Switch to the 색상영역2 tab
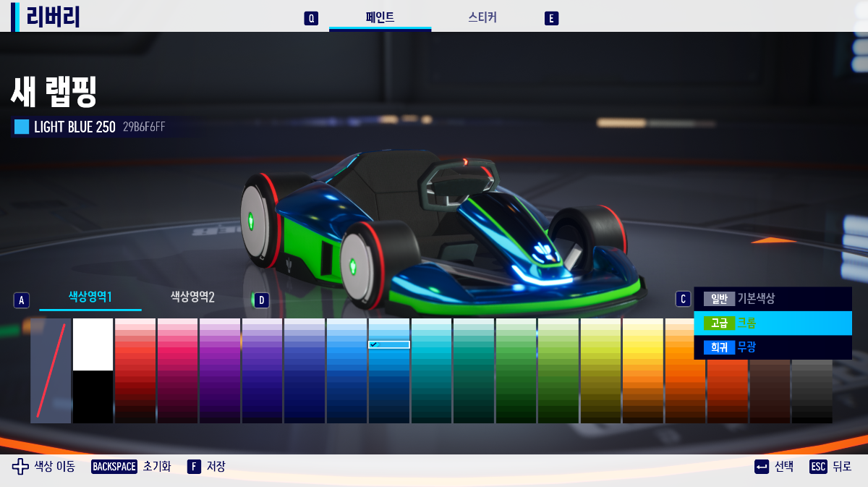Viewport: 868px width, 487px height. [x=192, y=297]
